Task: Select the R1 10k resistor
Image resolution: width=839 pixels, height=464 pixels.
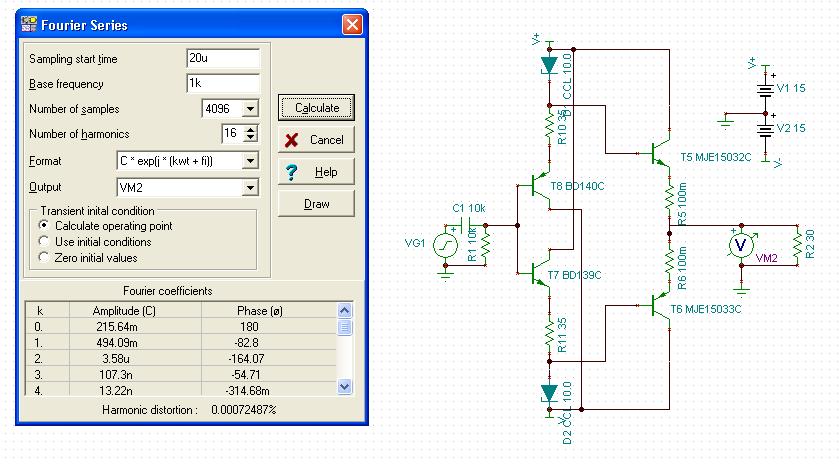Action: click(485, 245)
